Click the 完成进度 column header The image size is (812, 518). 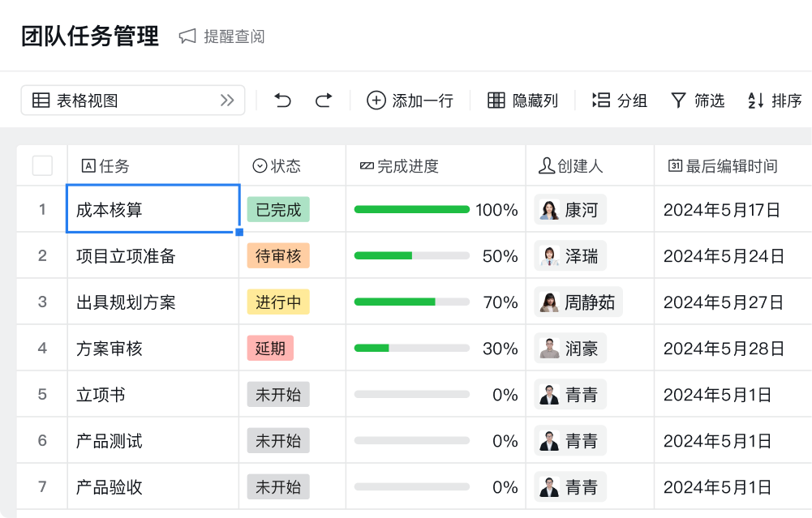pyautogui.click(x=436, y=165)
